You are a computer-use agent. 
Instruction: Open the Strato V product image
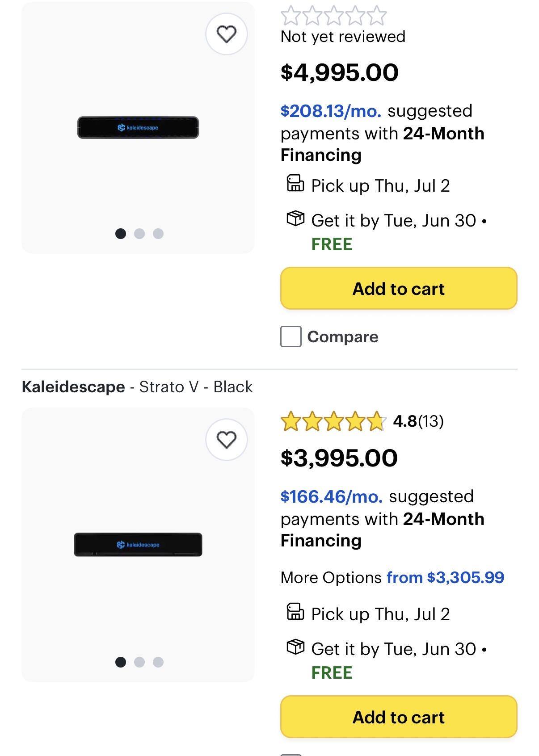coord(138,545)
